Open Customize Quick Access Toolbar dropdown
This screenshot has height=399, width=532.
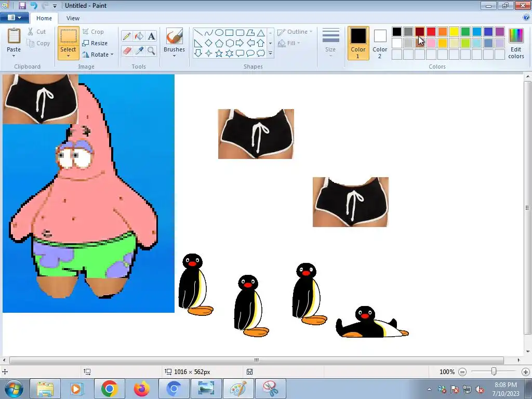click(55, 6)
